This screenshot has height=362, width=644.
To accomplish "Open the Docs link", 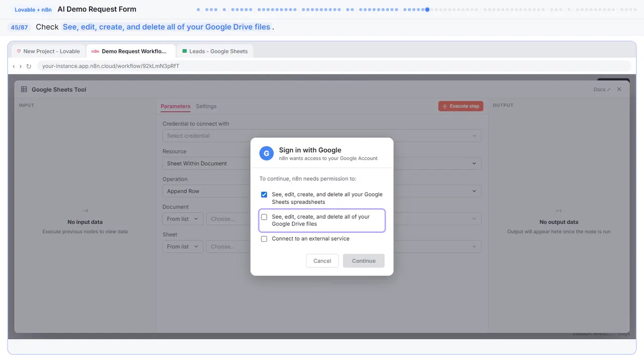I will click(602, 89).
